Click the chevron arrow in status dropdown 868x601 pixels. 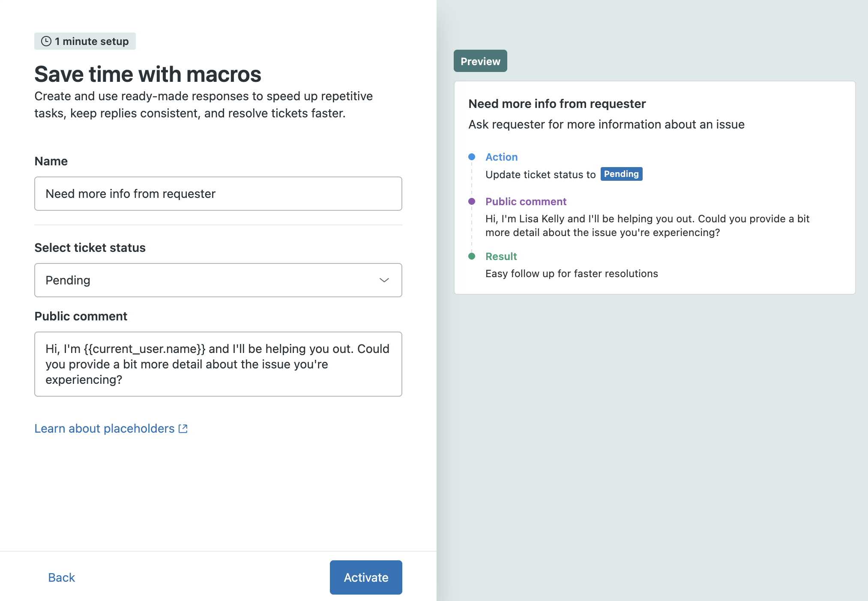point(384,280)
